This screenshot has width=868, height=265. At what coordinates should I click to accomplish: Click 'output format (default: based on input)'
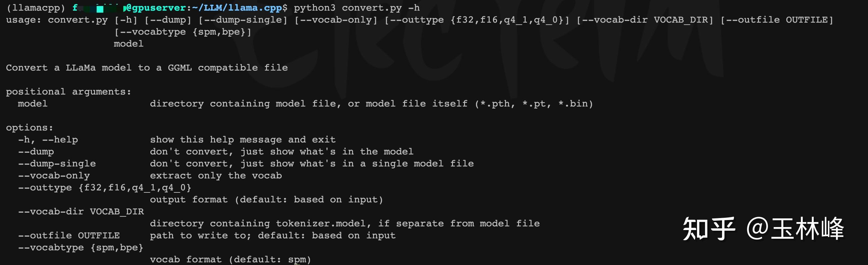[x=267, y=199]
